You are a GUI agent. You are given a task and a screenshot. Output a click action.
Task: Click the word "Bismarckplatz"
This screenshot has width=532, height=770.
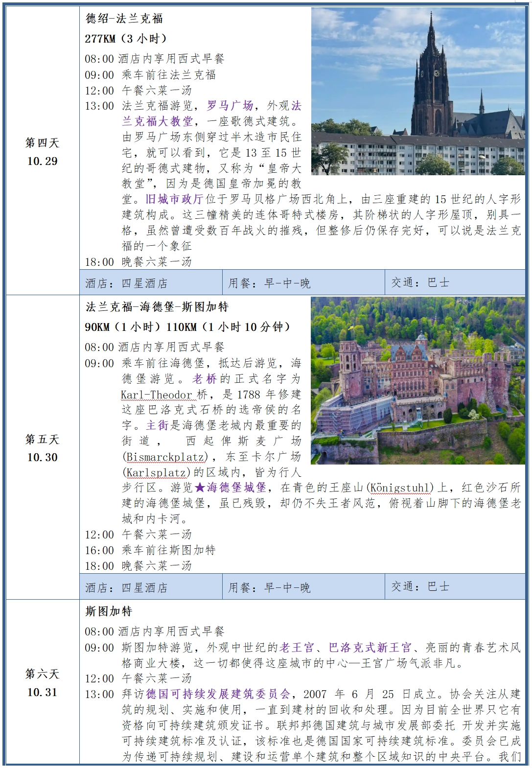(x=165, y=457)
